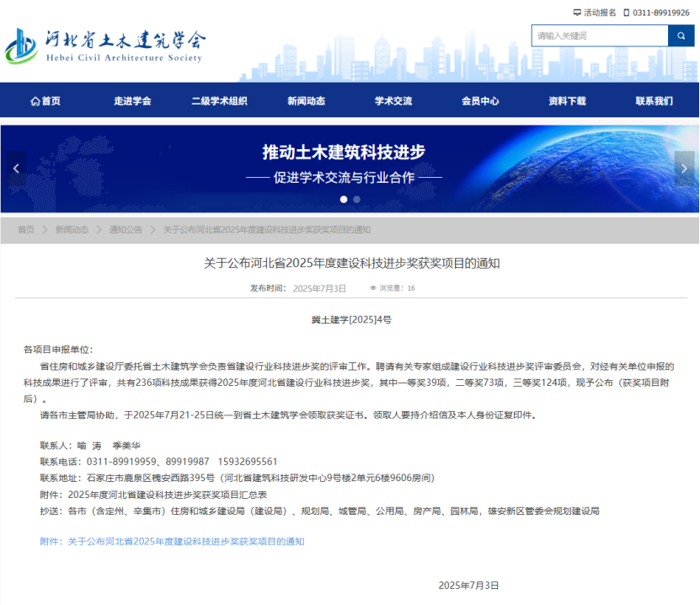Click 通知公告 in the breadcrumb
Viewport: 700px width, 605px height.
click(126, 230)
